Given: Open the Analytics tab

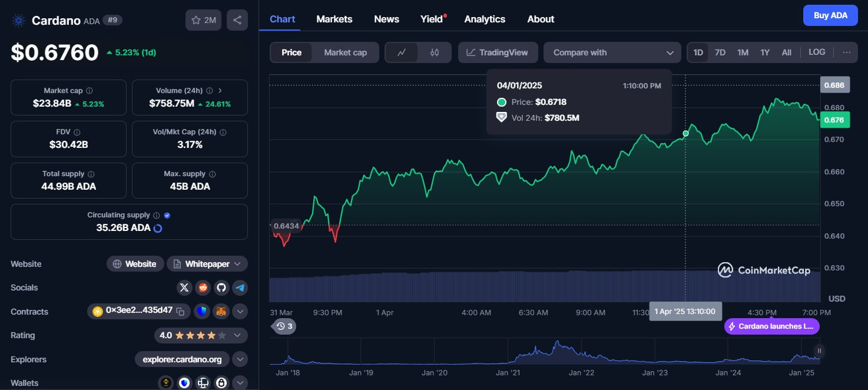Looking at the screenshot, I should 484,19.
